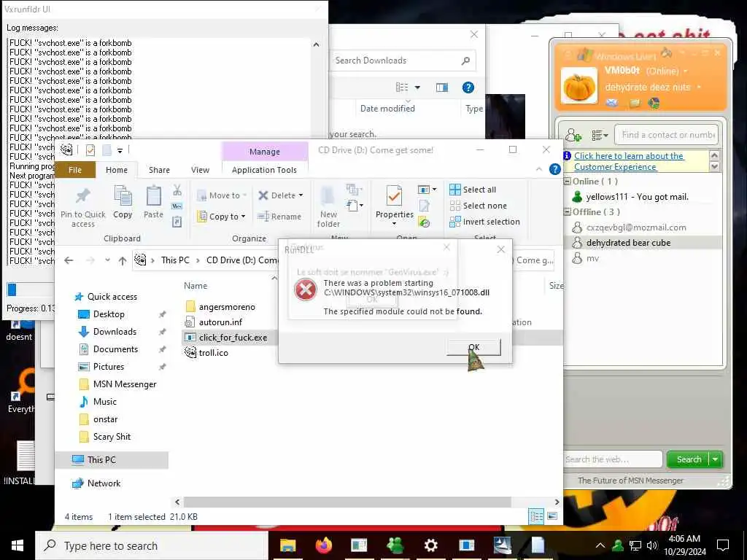Switch to details view icon in status bar
The height and width of the screenshot is (560, 747).
(x=536, y=516)
